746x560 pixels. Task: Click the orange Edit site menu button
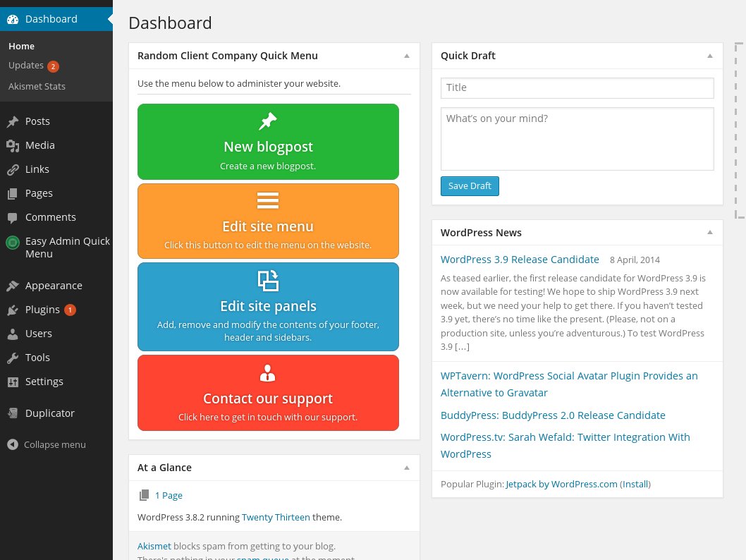tap(268, 221)
